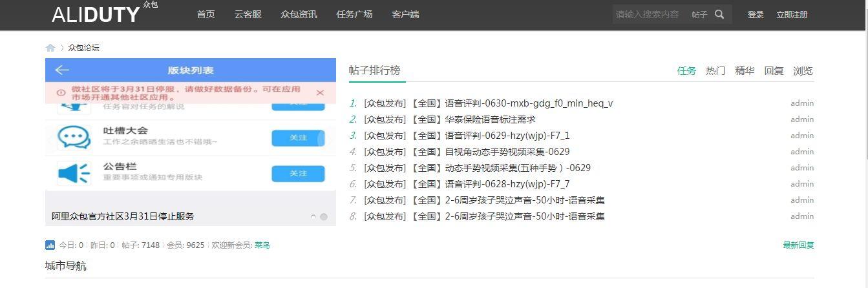Click the statistics bar chart icon
Viewport: 868px width, 288px height.
point(50,245)
